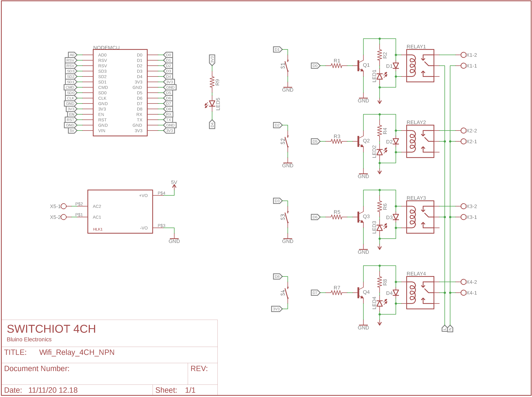Screen dimensions: 532x397
Task: Select resistor R2 above LED1
Action: tap(379, 55)
